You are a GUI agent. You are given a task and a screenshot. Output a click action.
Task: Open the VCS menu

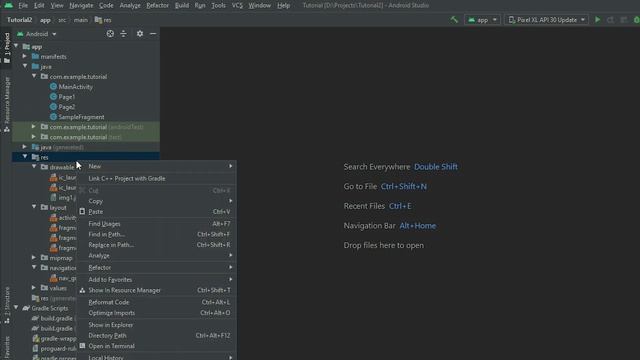[x=237, y=5]
